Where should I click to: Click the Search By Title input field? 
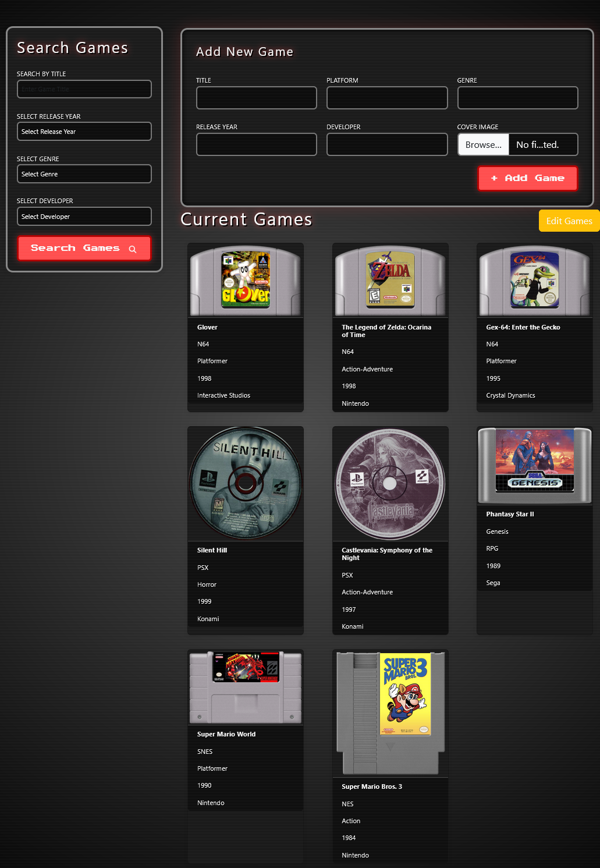pyautogui.click(x=84, y=89)
